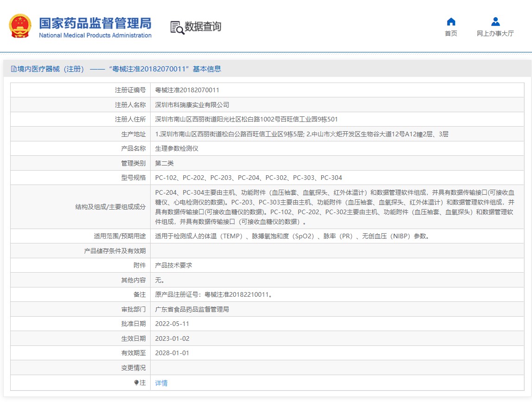Image resolution: width=532 pixels, height=402 pixels.
Task: Select the structure composition paragraph
Action: [x=335, y=207]
